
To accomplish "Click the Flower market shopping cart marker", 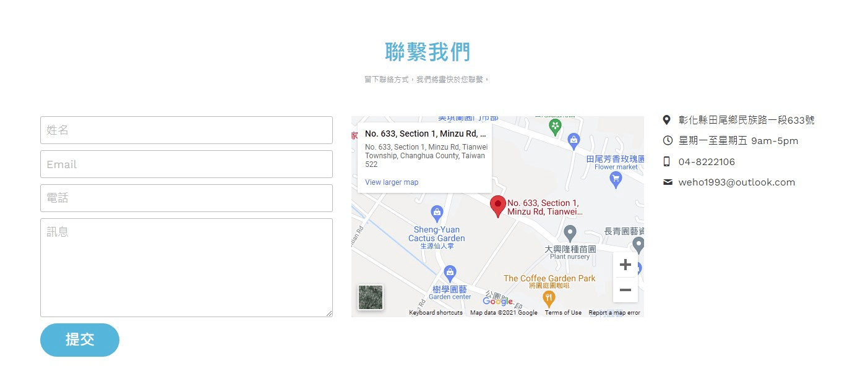I will click(615, 179).
